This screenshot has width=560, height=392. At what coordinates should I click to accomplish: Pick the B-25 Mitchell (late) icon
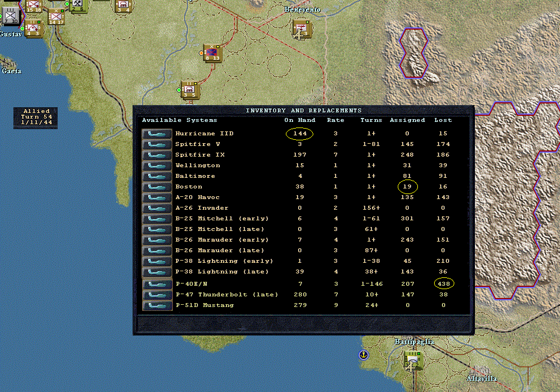(157, 230)
